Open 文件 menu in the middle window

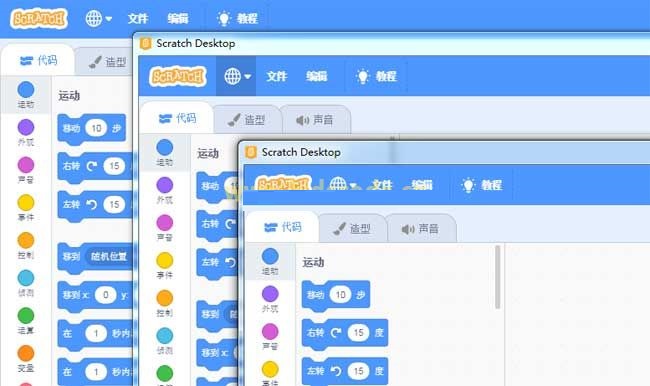[276, 76]
